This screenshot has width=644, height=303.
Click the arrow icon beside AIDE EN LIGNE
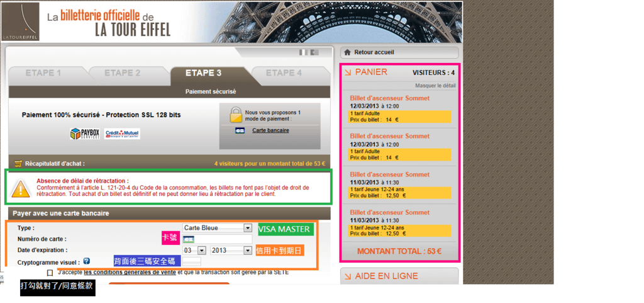coord(348,277)
